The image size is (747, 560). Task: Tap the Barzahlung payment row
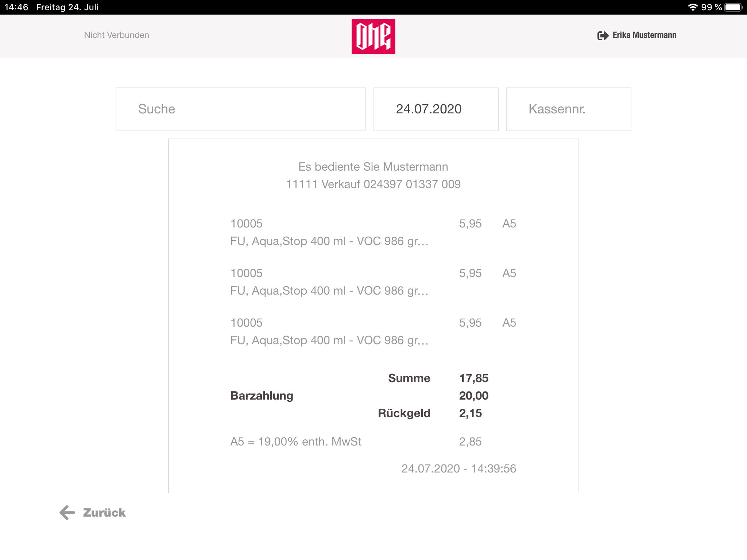[359, 396]
